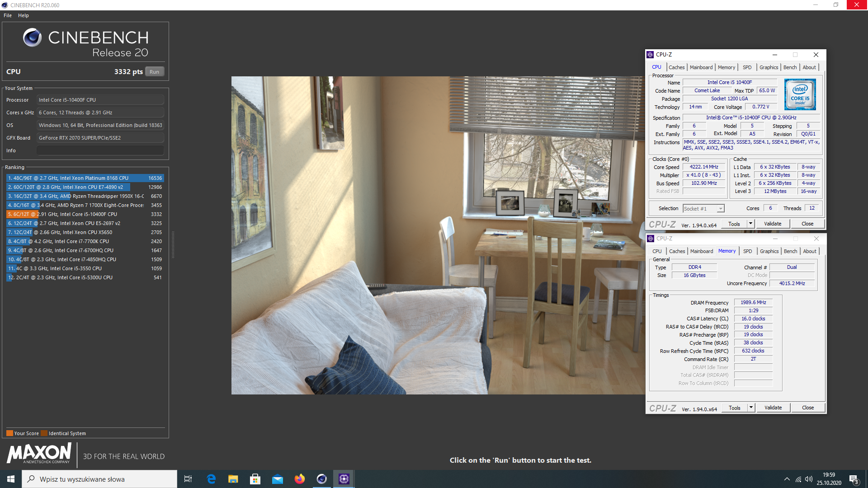This screenshot has width=868, height=488.
Task: Click the Identical System legend swatch
Action: 44,433
